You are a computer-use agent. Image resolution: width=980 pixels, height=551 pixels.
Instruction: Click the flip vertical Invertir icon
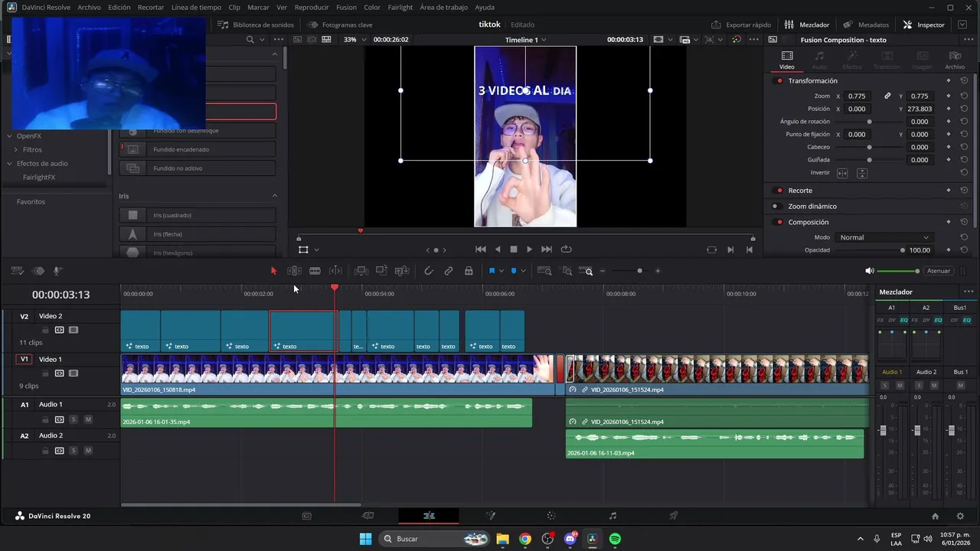coord(862,173)
